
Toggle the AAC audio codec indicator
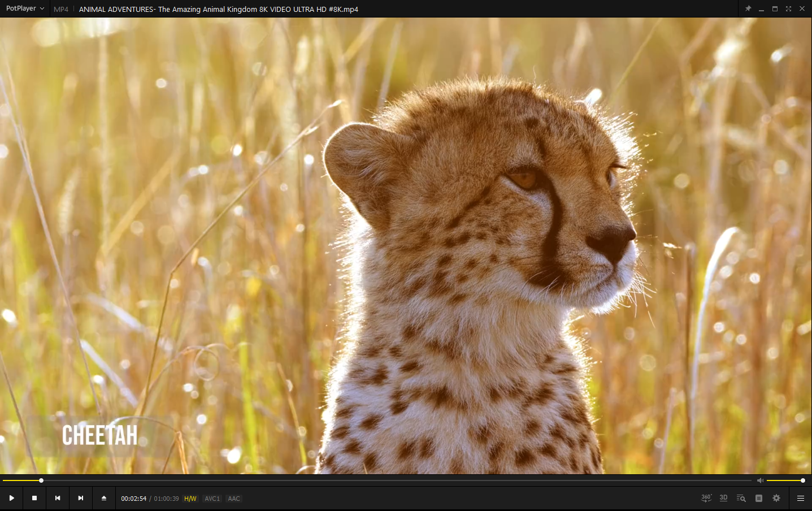click(233, 498)
